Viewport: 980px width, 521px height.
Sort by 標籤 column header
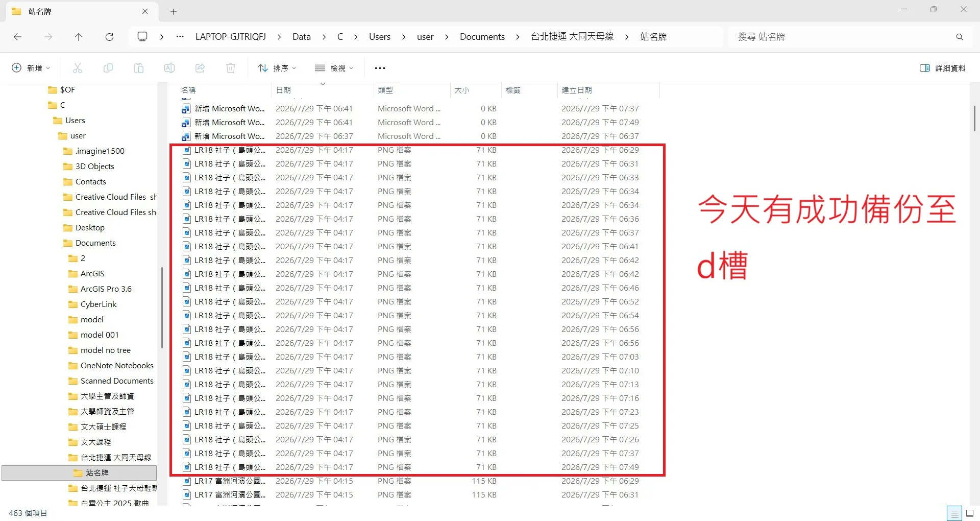pos(529,90)
